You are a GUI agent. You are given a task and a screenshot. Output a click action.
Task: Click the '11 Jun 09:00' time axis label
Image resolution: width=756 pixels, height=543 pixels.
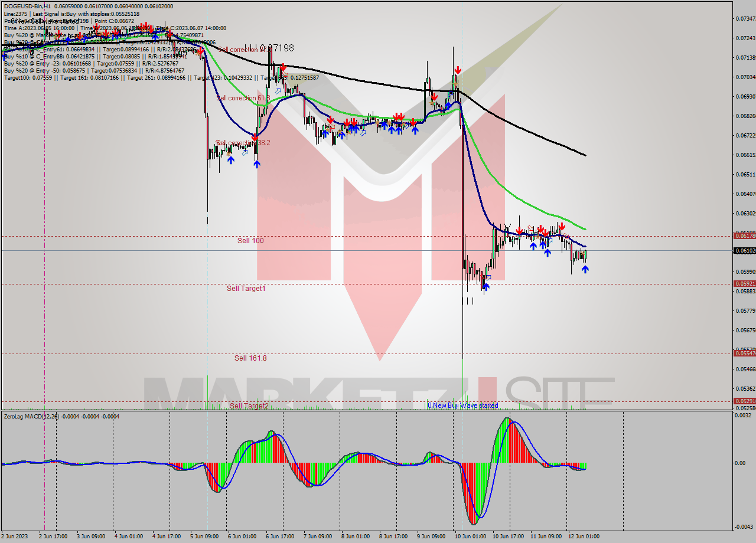point(546,537)
